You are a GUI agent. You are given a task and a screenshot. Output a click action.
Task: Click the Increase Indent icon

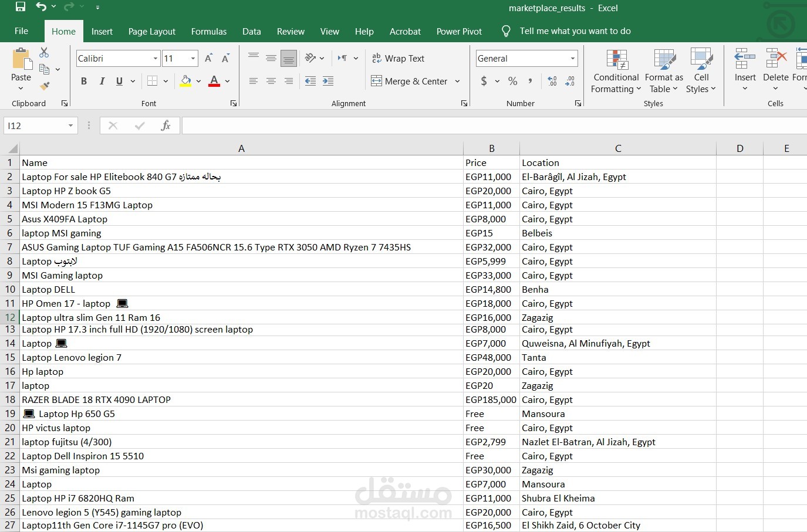[328, 81]
